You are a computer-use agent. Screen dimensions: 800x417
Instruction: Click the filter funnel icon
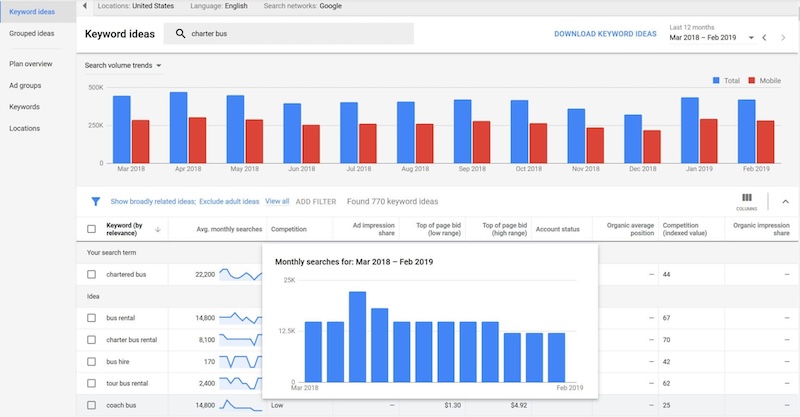coord(95,201)
